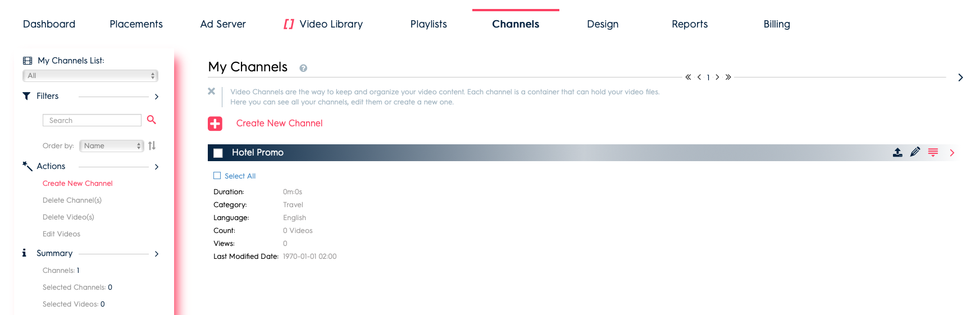Collapse the Actions section chevron
980x315 pixels.
(156, 167)
